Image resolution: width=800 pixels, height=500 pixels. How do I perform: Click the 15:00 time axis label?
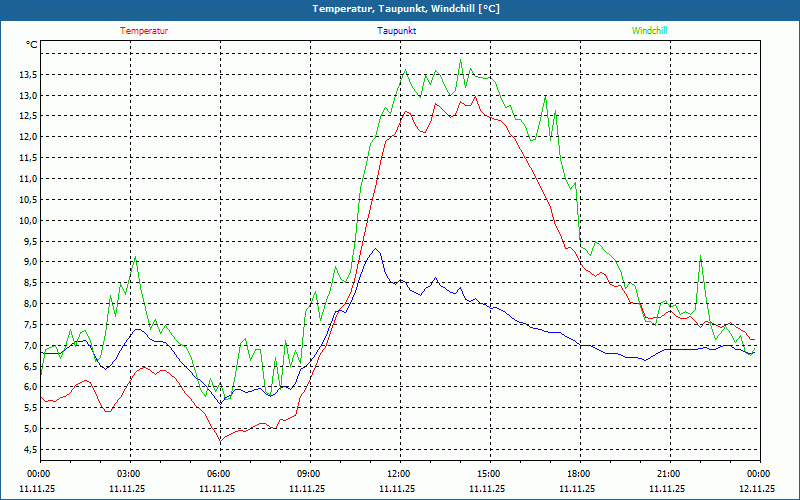490,474
